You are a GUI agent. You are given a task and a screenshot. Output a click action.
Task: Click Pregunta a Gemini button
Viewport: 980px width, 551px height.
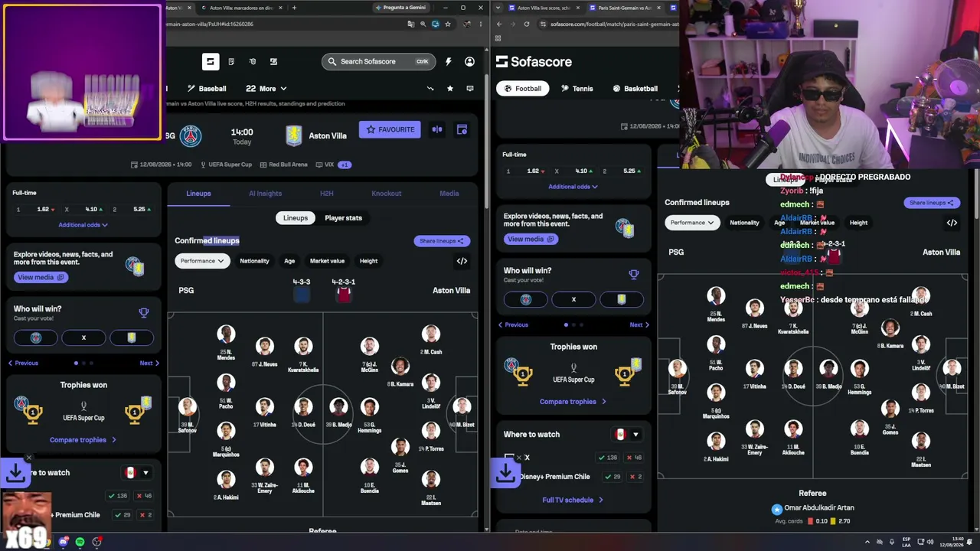click(400, 8)
